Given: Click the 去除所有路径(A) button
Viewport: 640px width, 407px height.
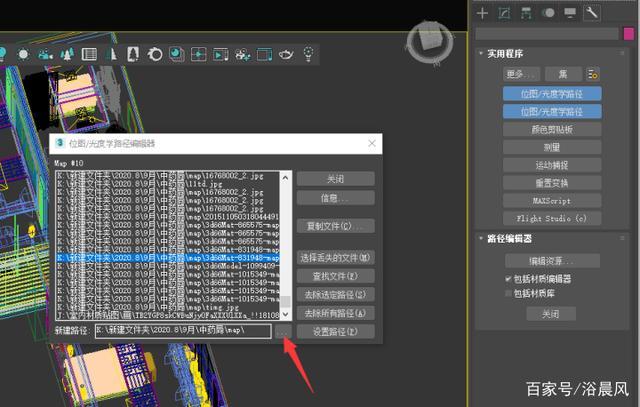Looking at the screenshot, I should click(336, 314).
